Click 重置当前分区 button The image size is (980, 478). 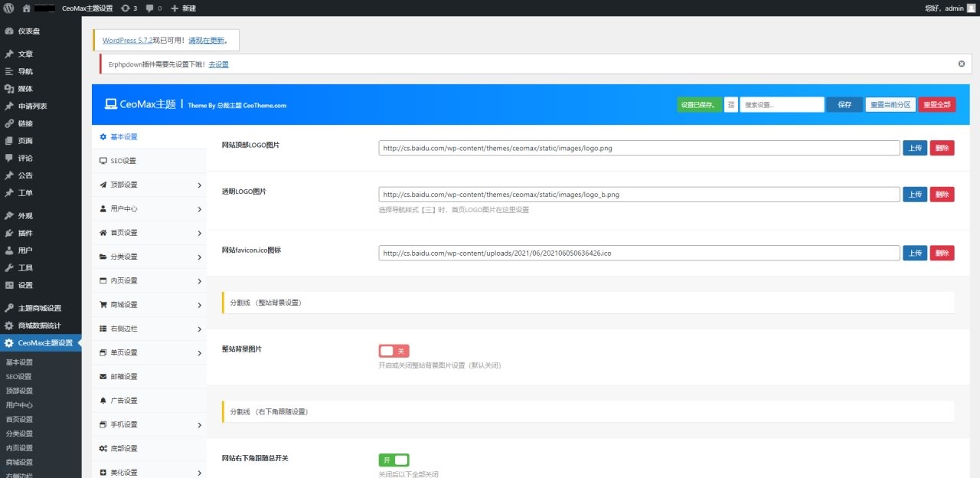890,105
